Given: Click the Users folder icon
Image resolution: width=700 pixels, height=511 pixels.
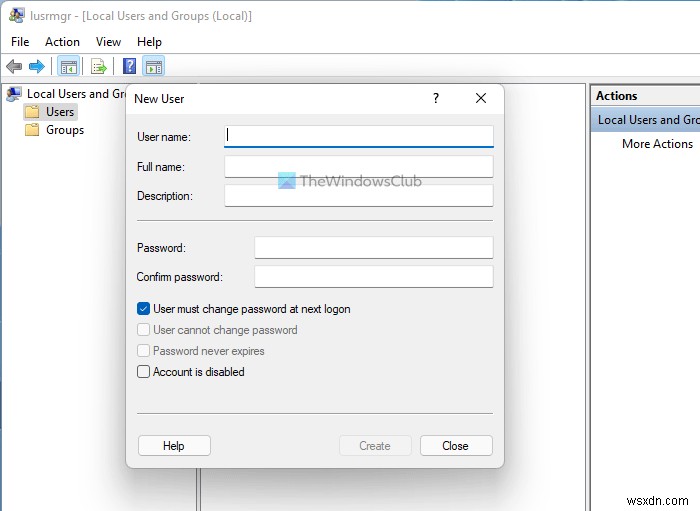Looking at the screenshot, I should coord(32,112).
